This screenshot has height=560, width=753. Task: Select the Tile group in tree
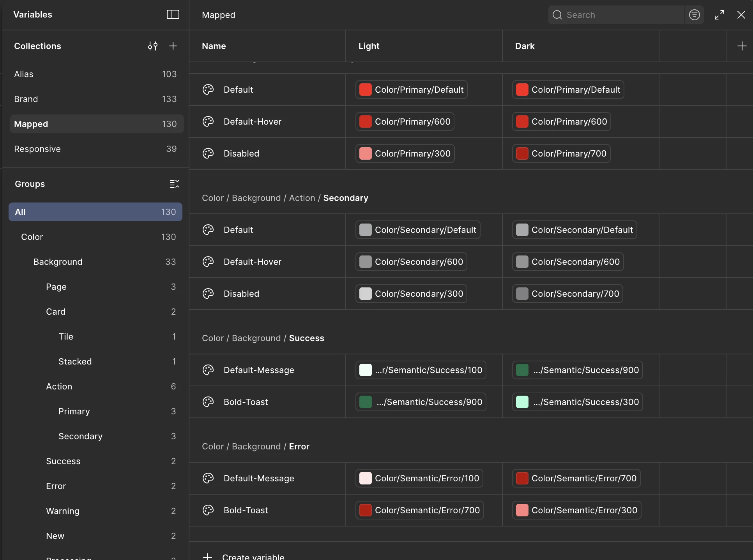tap(95, 336)
